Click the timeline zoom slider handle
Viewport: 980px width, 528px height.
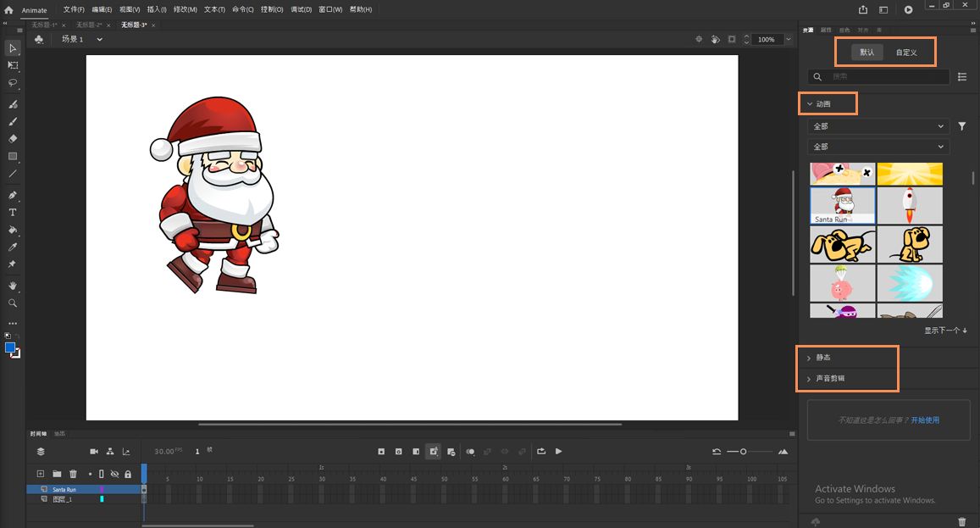tap(743, 452)
